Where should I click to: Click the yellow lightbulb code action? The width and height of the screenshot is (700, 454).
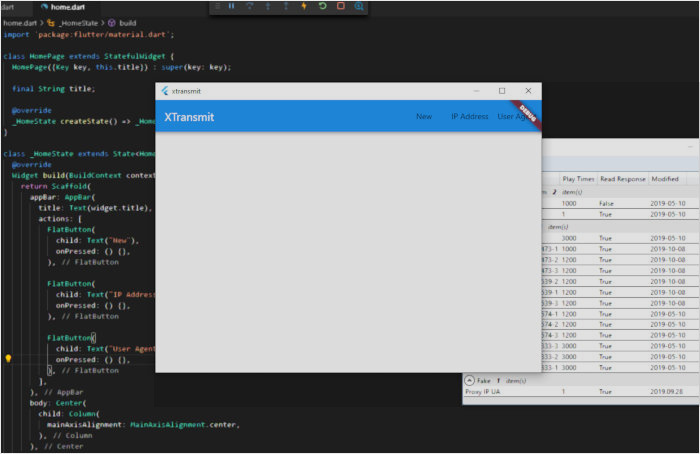coord(8,358)
